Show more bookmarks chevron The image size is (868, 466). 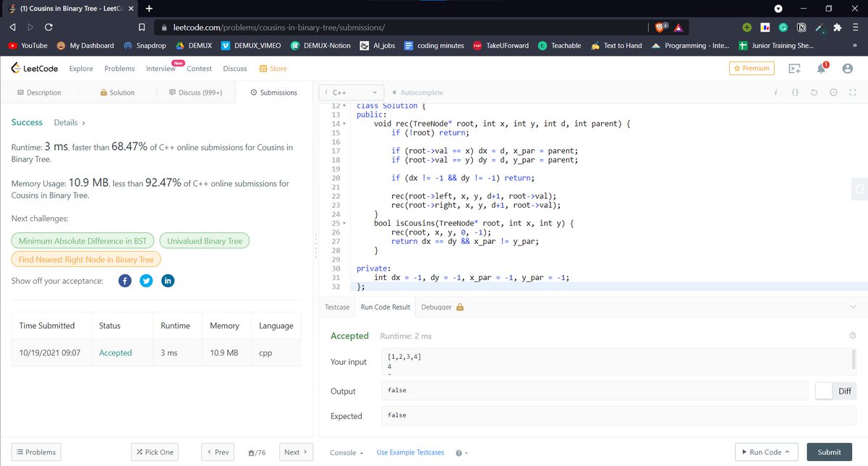(854, 46)
